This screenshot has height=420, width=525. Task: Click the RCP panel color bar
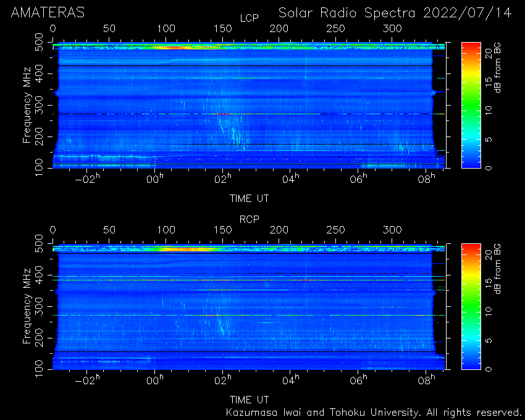(x=471, y=306)
